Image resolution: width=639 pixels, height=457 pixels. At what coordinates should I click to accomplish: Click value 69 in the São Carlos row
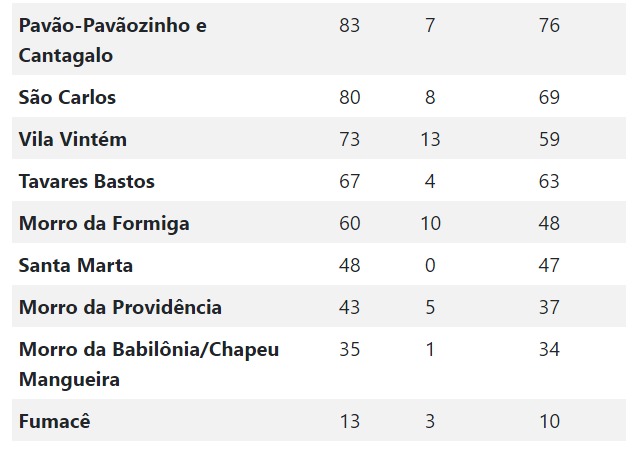[x=549, y=97]
